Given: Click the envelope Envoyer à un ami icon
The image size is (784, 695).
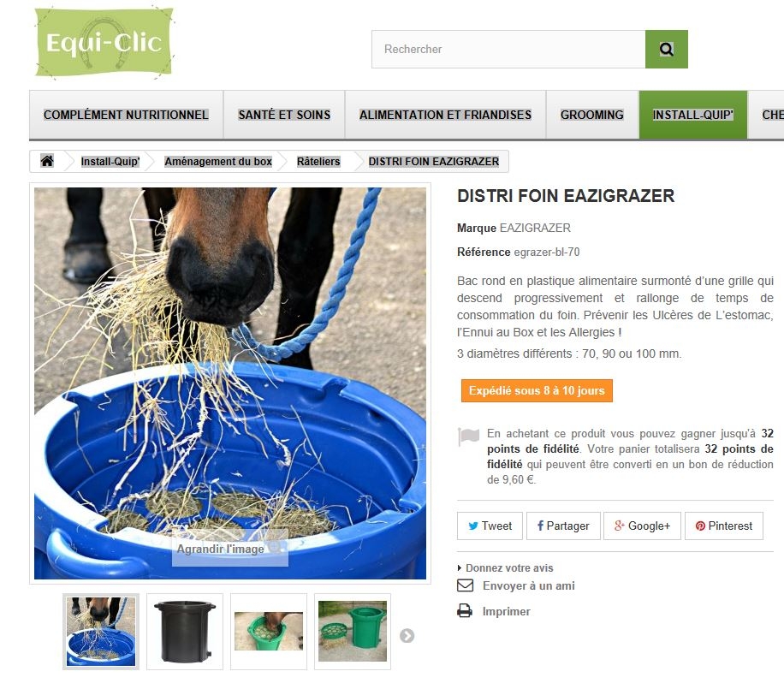Looking at the screenshot, I should click(x=465, y=585).
